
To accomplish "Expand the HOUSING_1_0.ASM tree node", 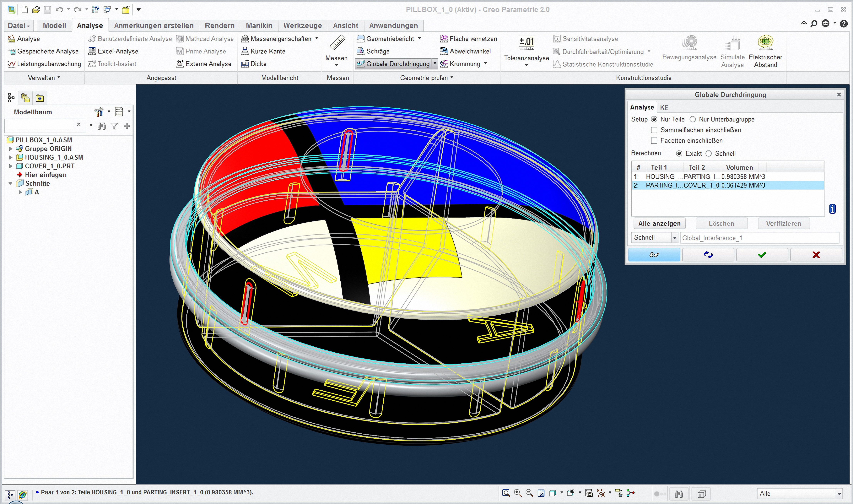I will pos(11,157).
